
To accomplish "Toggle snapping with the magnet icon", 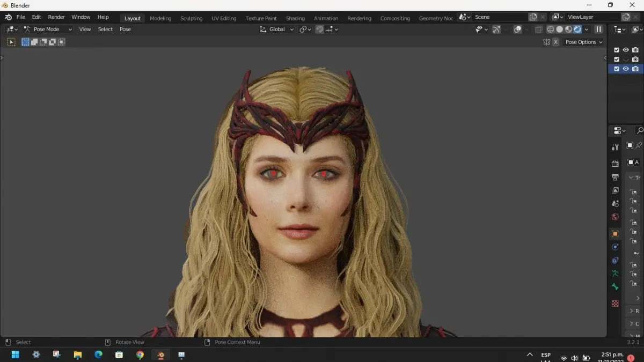I will click(x=319, y=29).
